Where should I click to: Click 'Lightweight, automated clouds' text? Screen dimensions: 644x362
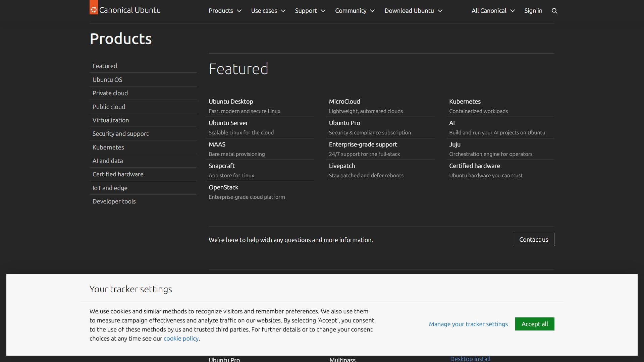point(366,111)
